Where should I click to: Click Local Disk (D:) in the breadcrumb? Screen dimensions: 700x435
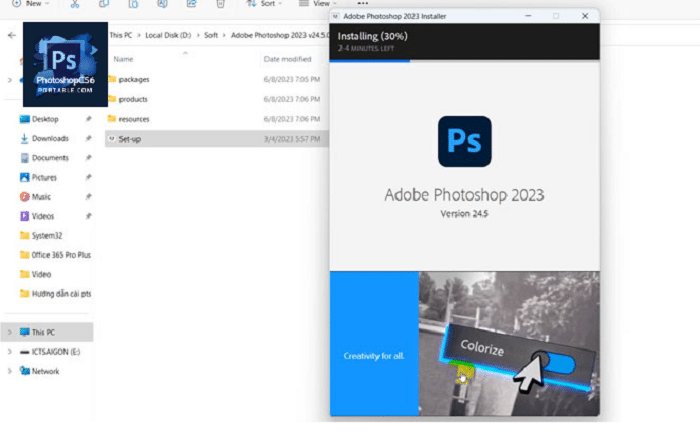[168, 35]
